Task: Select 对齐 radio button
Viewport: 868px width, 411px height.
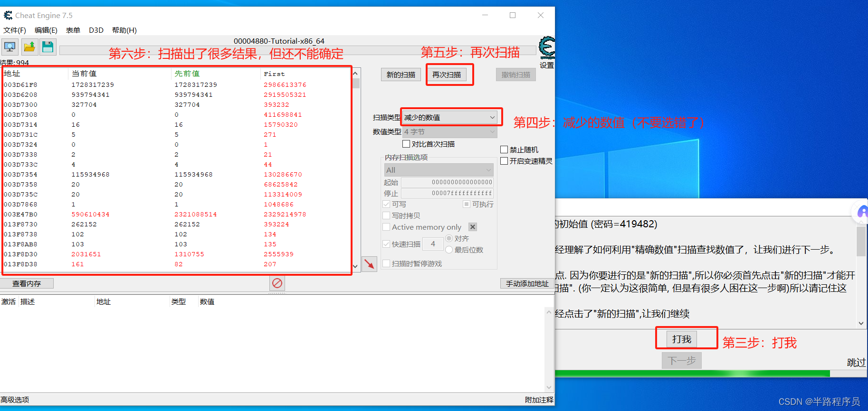Action: coord(449,238)
